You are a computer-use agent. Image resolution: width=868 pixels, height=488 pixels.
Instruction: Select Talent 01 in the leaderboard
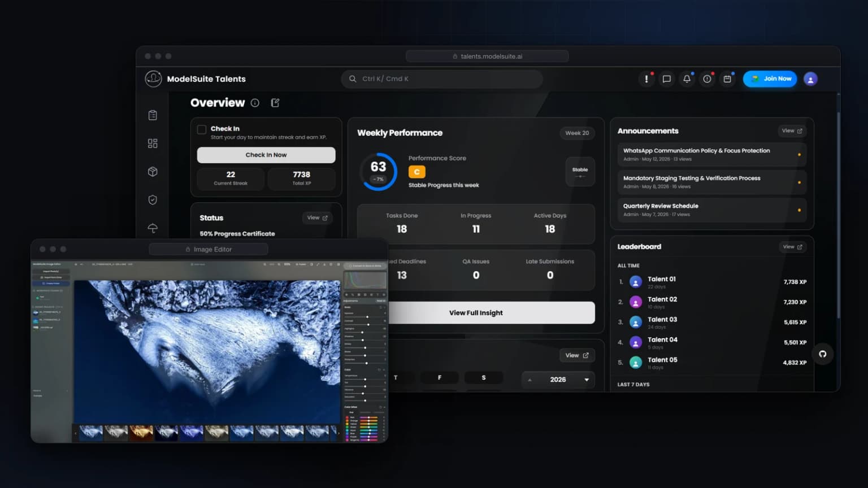(x=712, y=282)
